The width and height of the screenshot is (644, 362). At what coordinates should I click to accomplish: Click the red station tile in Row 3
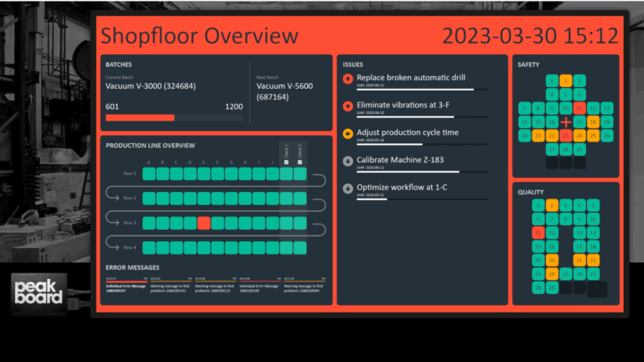tap(204, 223)
